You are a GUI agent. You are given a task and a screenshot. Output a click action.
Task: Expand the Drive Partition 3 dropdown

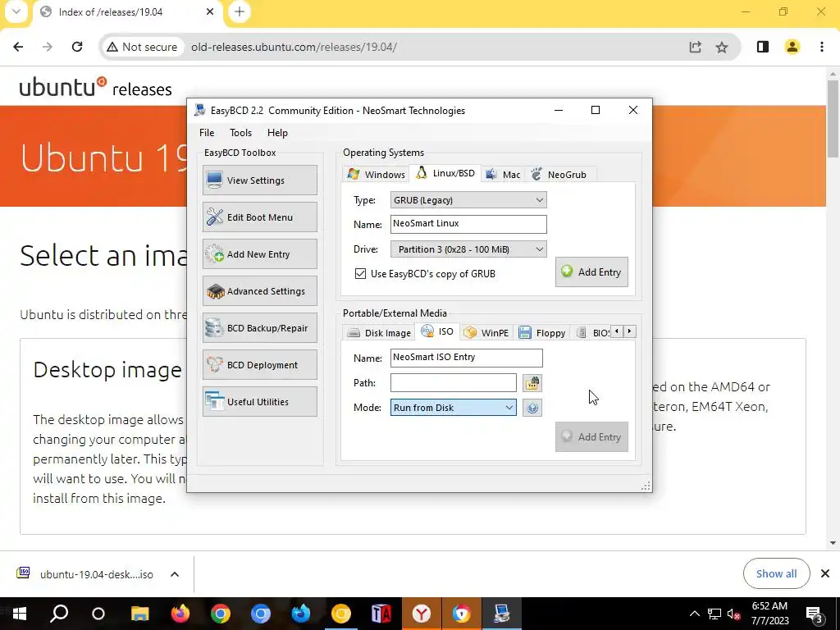tap(468, 249)
